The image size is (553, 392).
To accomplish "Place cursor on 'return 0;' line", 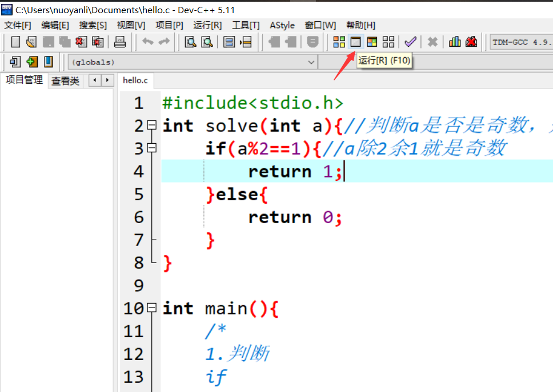I will 295,217.
